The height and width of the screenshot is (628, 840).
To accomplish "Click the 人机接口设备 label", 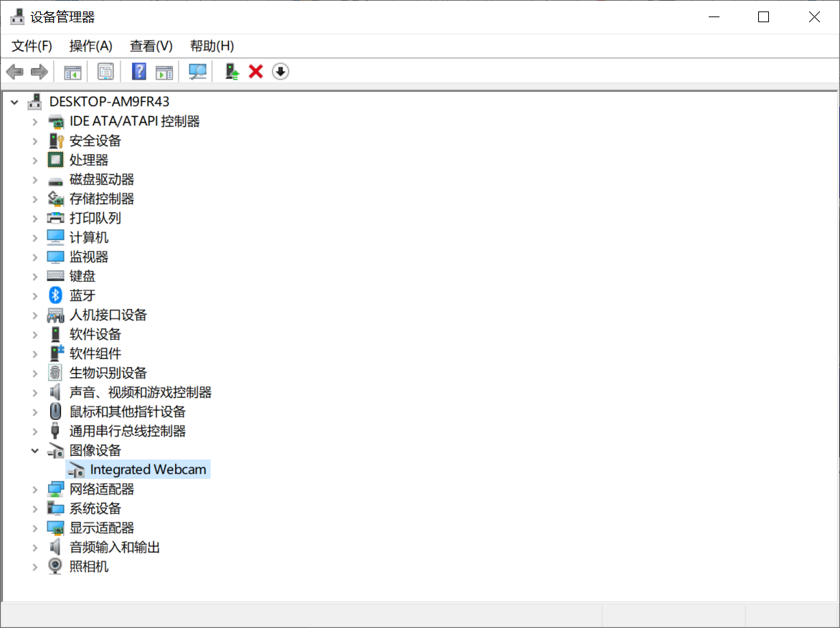I will click(108, 315).
